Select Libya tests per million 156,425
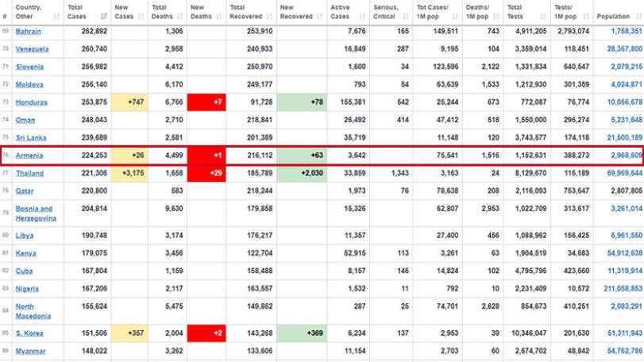 pos(577,236)
